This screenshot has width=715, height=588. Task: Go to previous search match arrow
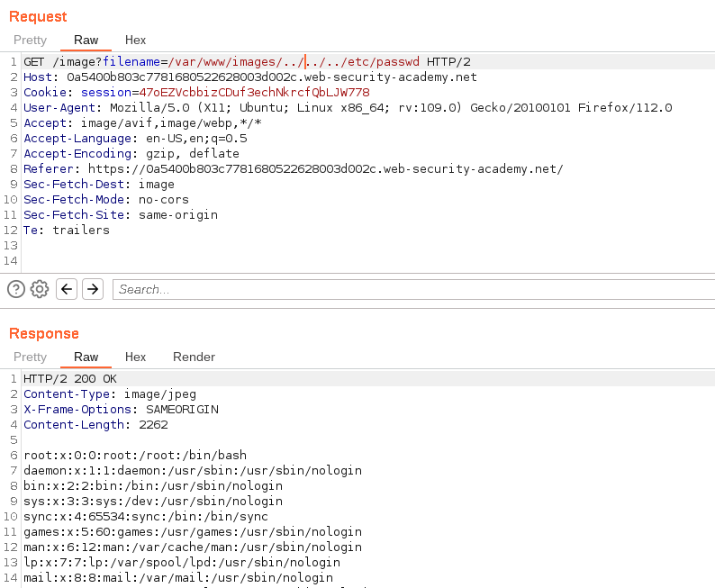[67, 289]
